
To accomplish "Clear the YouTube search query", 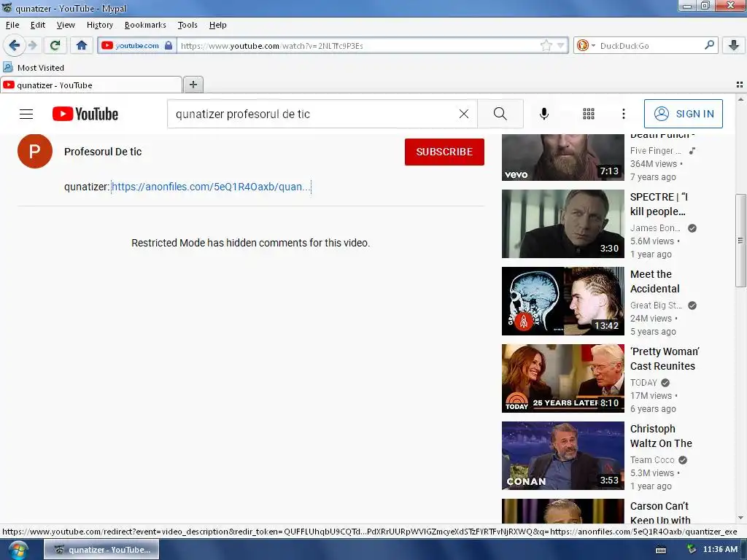I will click(463, 114).
